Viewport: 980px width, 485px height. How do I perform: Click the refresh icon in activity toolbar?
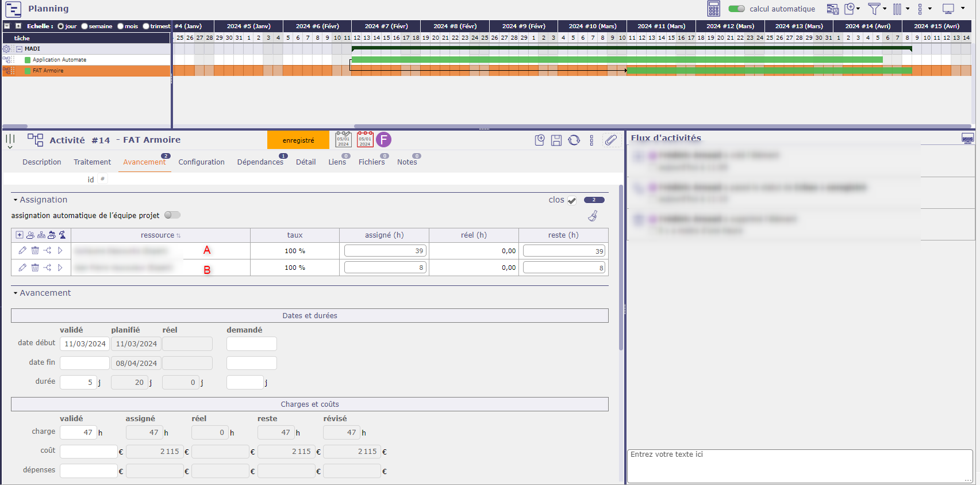[x=574, y=140]
